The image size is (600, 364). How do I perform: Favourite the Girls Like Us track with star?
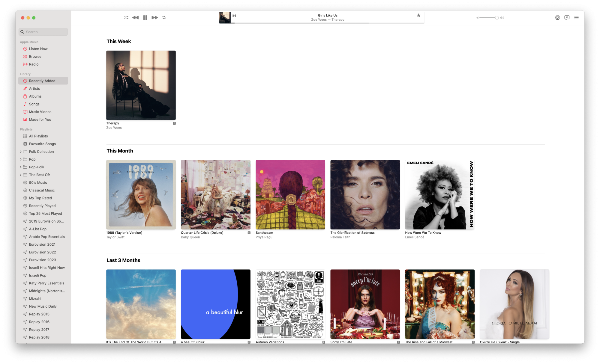[x=418, y=15]
